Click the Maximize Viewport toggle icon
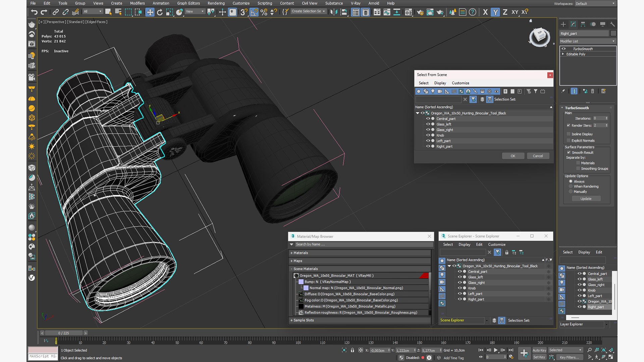This screenshot has width=644, height=362. coord(611,357)
